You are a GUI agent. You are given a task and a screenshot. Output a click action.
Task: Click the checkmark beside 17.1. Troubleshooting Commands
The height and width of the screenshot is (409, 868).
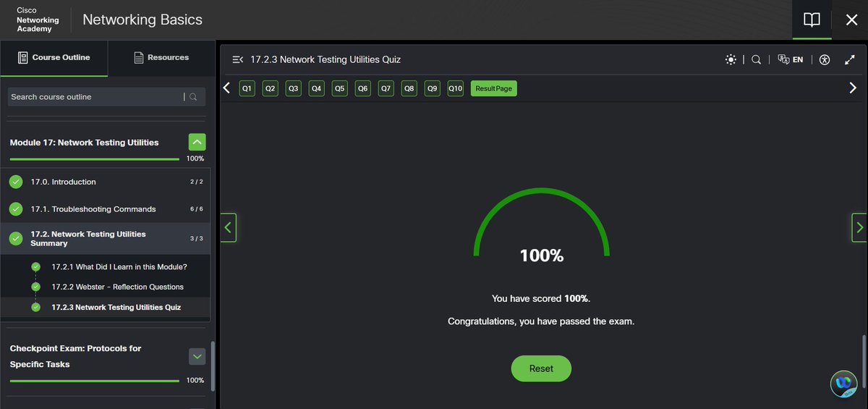tap(16, 209)
